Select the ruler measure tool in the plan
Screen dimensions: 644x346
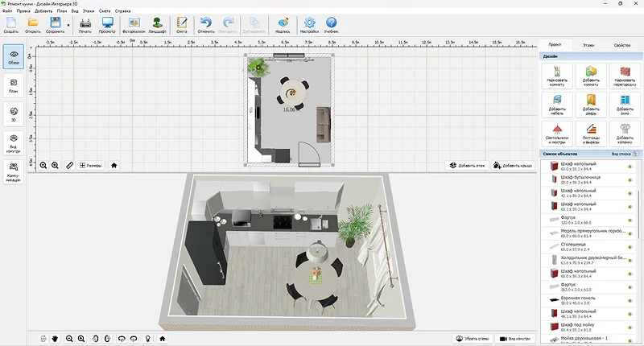pos(69,166)
